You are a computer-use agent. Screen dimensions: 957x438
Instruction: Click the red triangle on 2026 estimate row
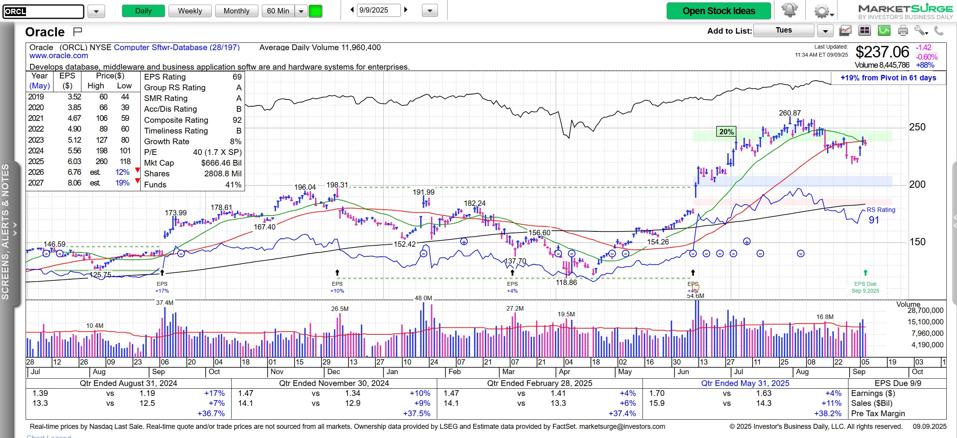coord(137,172)
